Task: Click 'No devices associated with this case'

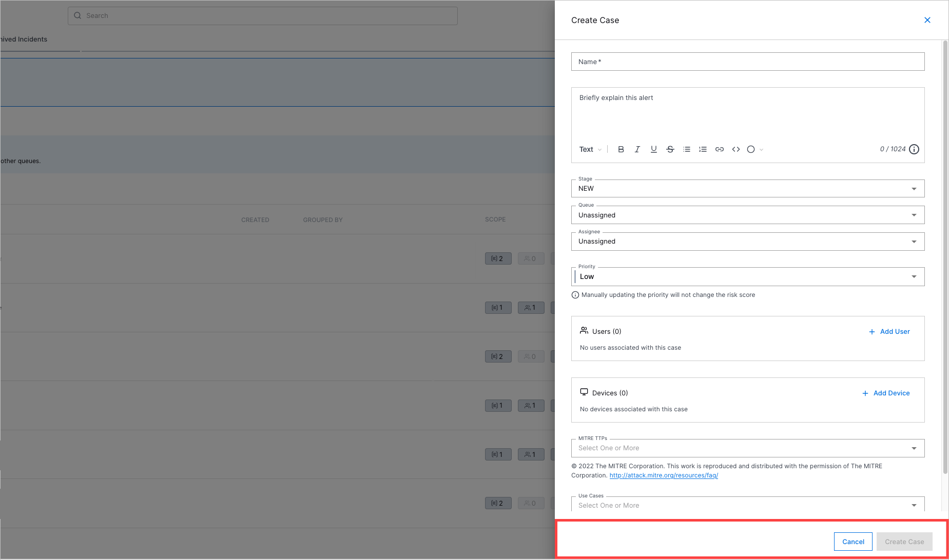Action: click(x=633, y=409)
